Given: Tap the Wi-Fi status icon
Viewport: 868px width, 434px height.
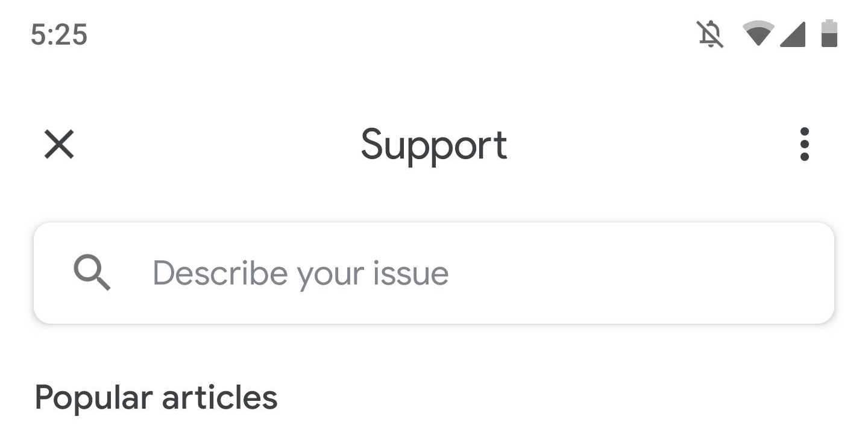Looking at the screenshot, I should [758, 34].
